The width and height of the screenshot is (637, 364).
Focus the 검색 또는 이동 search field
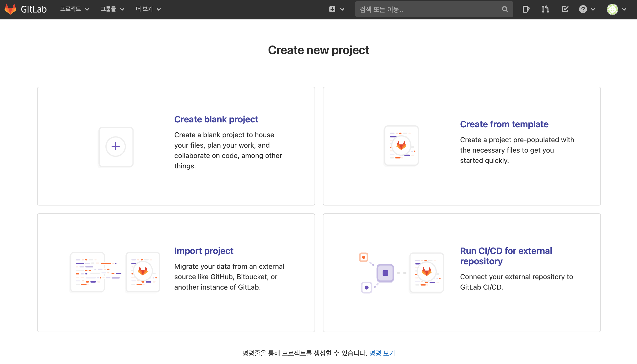[x=428, y=9]
